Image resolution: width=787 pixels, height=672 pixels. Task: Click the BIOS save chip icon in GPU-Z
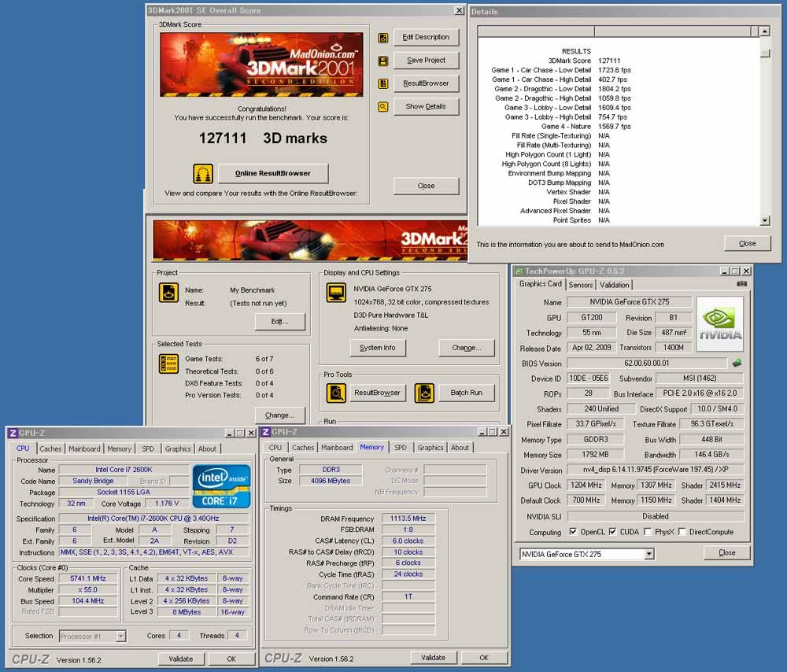pyautogui.click(x=737, y=363)
